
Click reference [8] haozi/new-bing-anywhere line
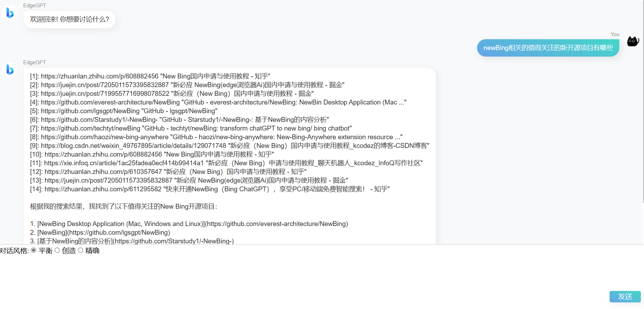coord(216,137)
